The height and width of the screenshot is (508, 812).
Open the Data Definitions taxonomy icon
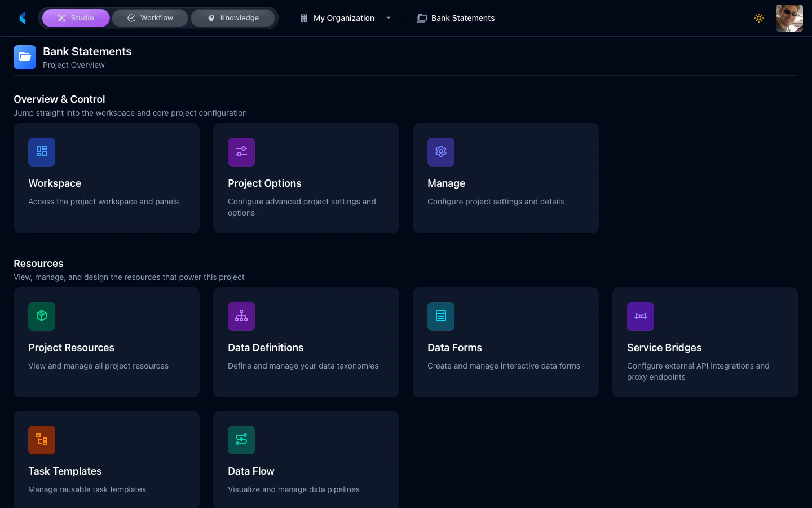tap(241, 316)
